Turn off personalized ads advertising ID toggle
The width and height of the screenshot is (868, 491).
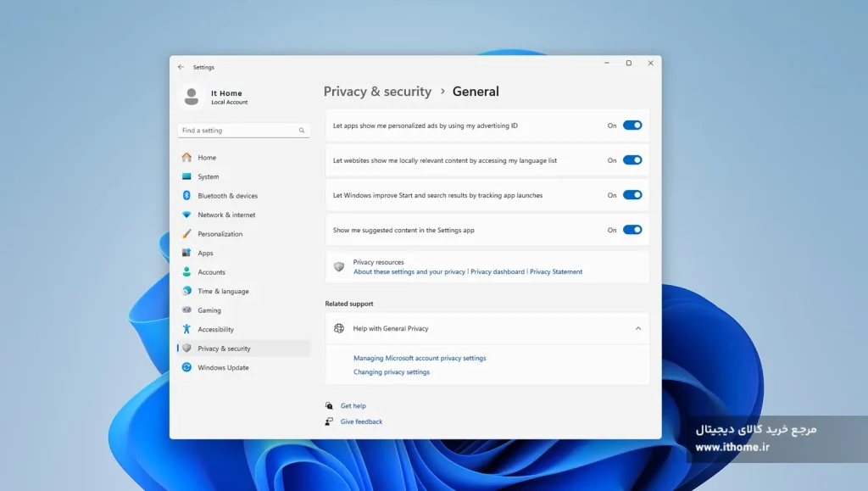(x=632, y=126)
